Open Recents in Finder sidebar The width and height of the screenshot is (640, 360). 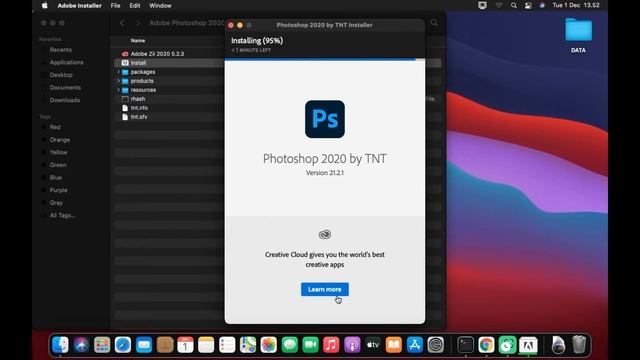point(60,50)
